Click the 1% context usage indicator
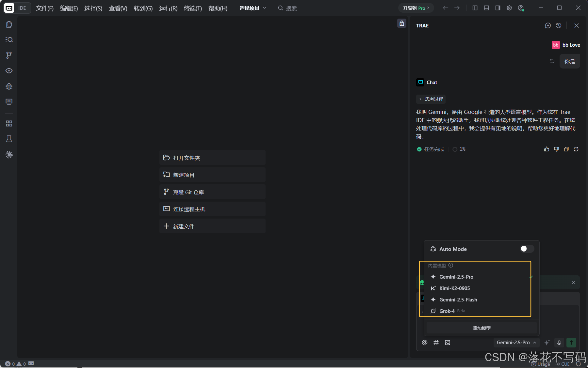This screenshot has width=588, height=368. (459, 149)
